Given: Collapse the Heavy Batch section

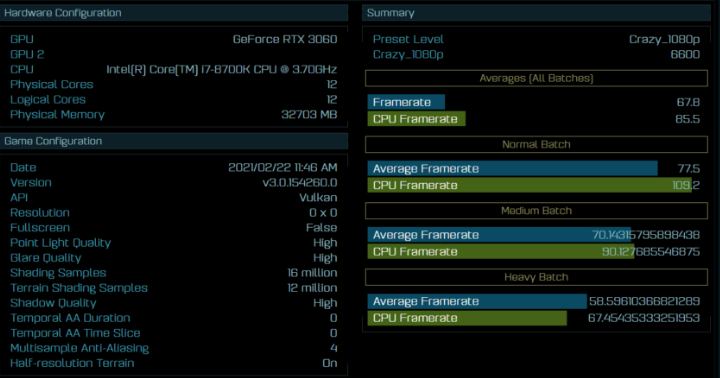Looking at the screenshot, I should point(536,277).
